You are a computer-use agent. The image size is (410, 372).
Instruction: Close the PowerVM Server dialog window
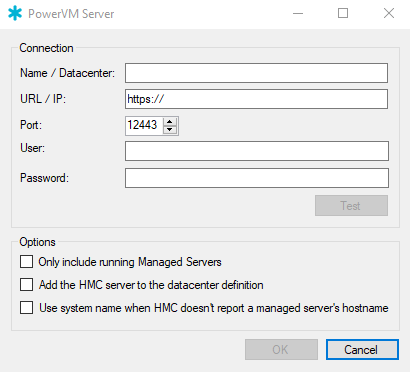click(x=389, y=14)
